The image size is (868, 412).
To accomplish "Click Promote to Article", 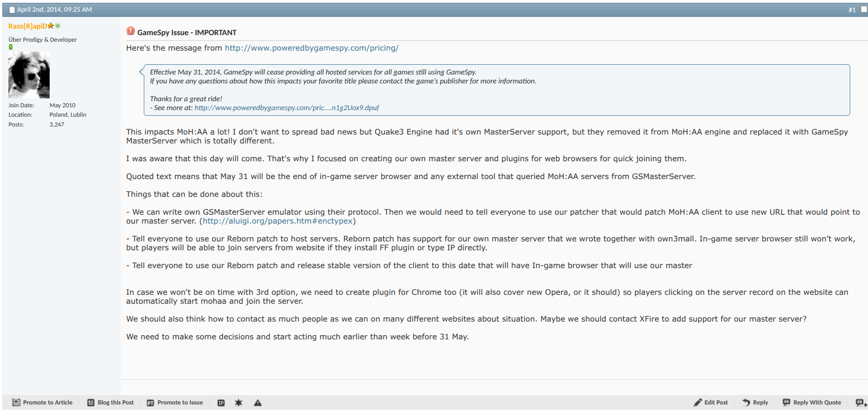I will [x=43, y=403].
